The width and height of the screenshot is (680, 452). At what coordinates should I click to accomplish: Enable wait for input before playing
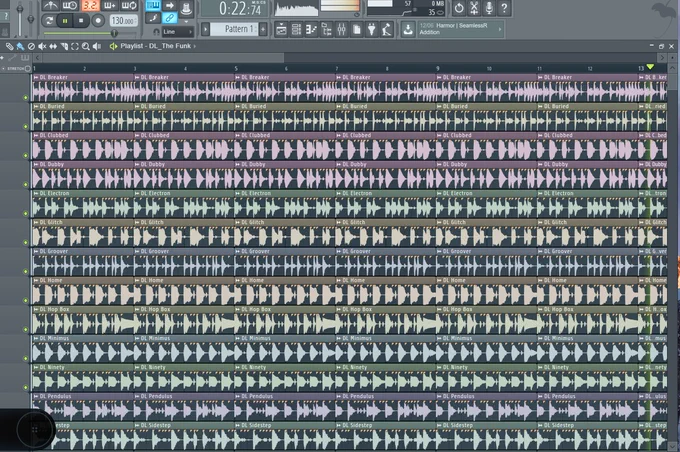pos(70,6)
